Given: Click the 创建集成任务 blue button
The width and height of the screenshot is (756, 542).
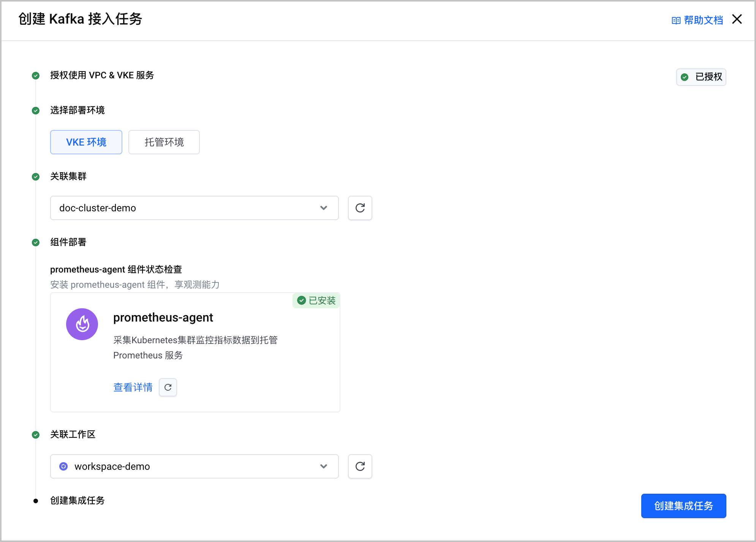Looking at the screenshot, I should coord(683,506).
